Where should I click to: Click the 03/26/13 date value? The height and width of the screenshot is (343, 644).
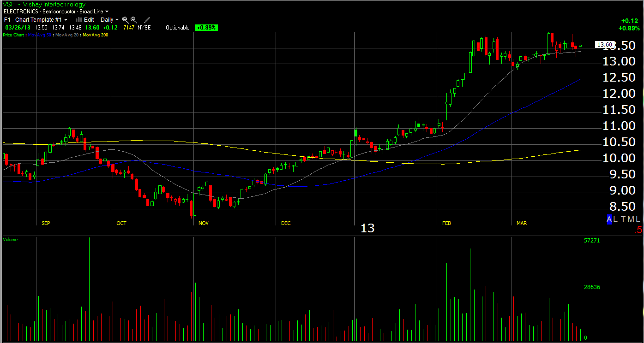[x=18, y=28]
